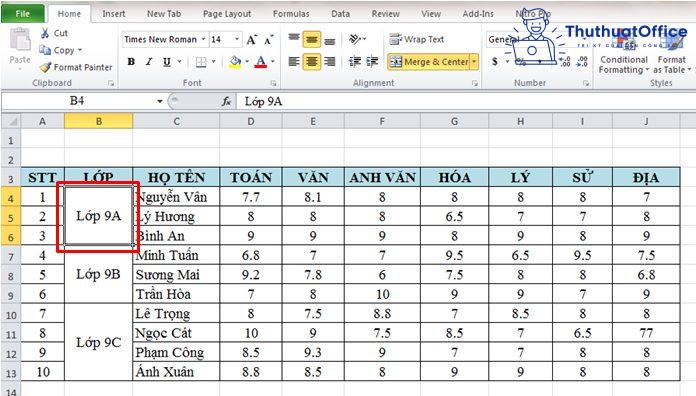696x396 pixels.
Task: Apply yellow Fill Color bucket
Action: [236, 62]
